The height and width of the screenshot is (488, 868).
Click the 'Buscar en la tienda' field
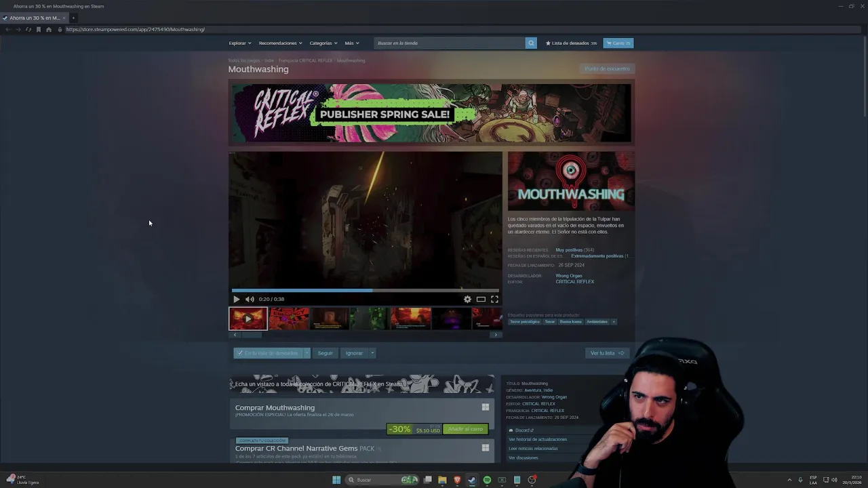(450, 43)
